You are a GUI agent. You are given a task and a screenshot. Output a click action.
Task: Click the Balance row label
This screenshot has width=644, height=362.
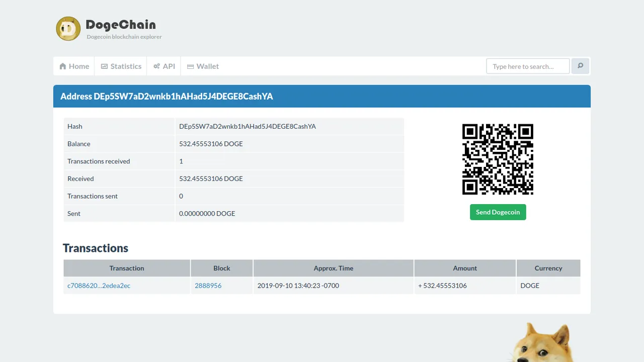point(79,144)
